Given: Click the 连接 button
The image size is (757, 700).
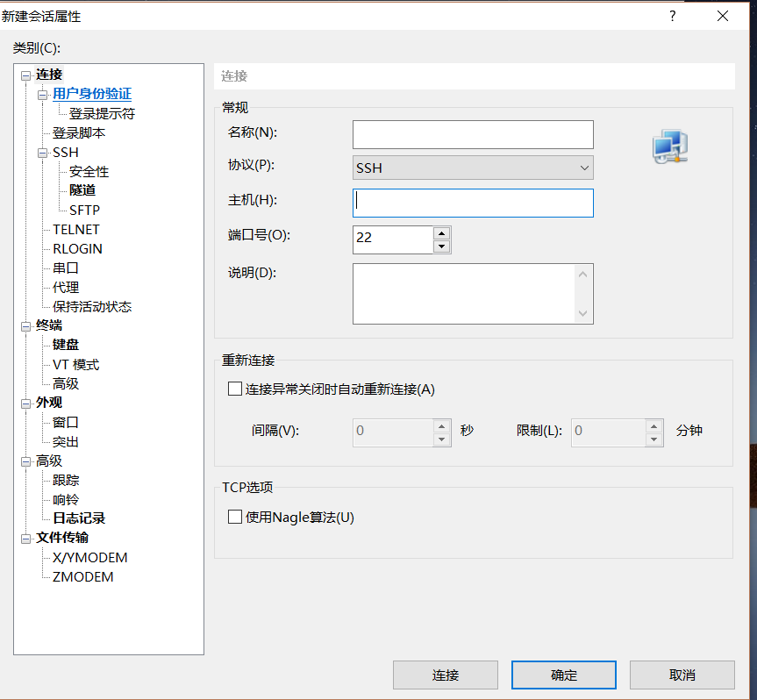Looking at the screenshot, I should [445, 675].
